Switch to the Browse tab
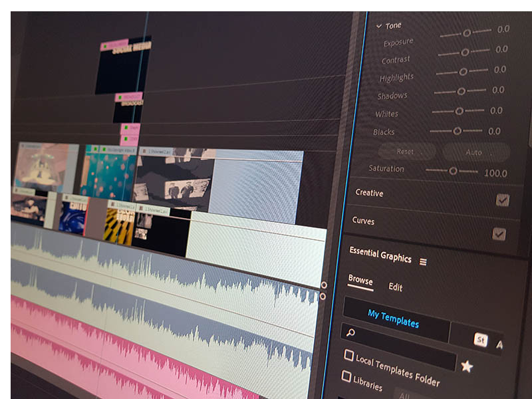532x399 pixels. coord(360,280)
